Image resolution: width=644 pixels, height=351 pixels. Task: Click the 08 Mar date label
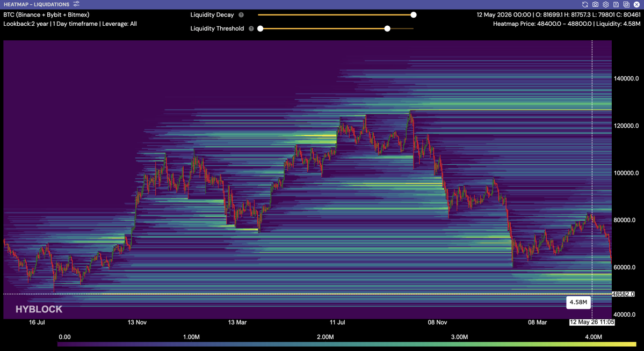click(537, 322)
